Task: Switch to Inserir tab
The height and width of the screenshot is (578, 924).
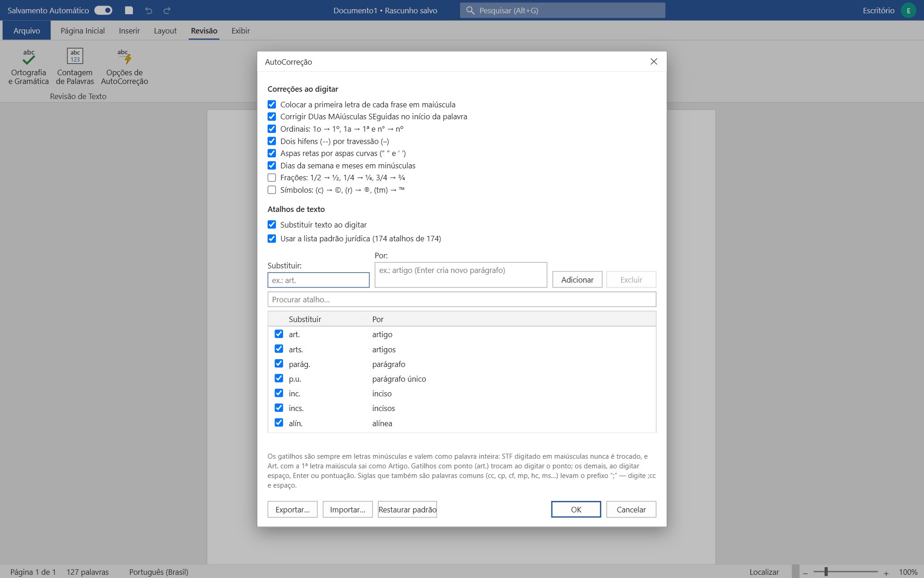Action: point(129,30)
